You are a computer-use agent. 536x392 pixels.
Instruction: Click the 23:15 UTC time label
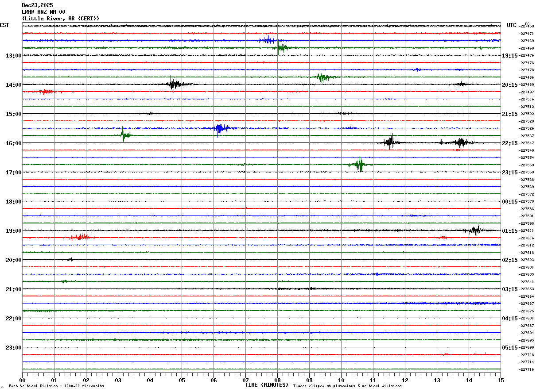pos(510,173)
